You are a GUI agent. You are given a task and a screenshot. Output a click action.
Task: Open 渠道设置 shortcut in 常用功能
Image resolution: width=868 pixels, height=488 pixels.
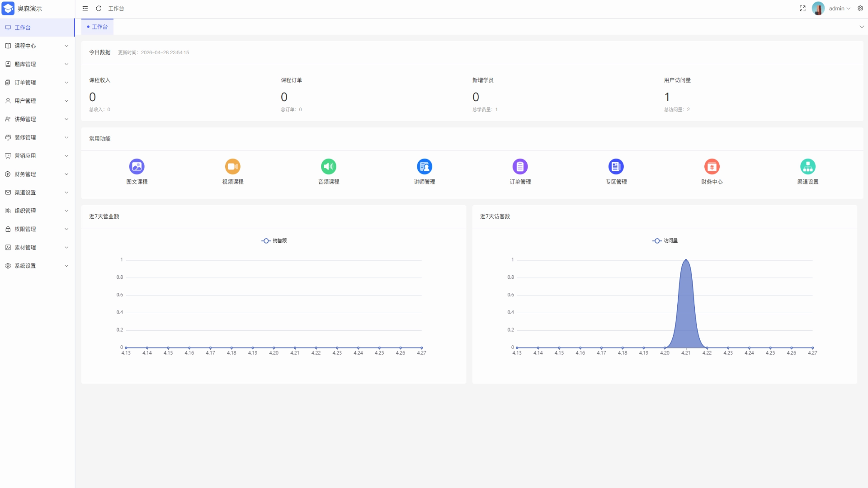click(x=807, y=167)
